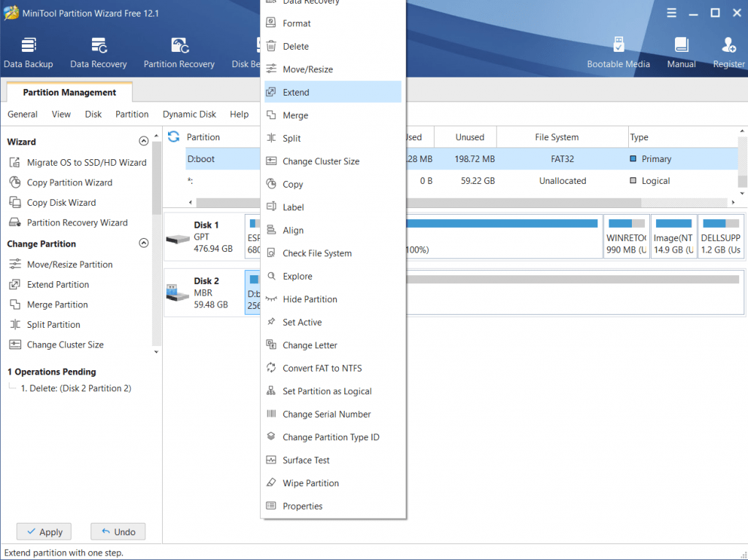Screen dimensions: 748x560
Task: Run Surface Test from context menu
Action: [333, 460]
